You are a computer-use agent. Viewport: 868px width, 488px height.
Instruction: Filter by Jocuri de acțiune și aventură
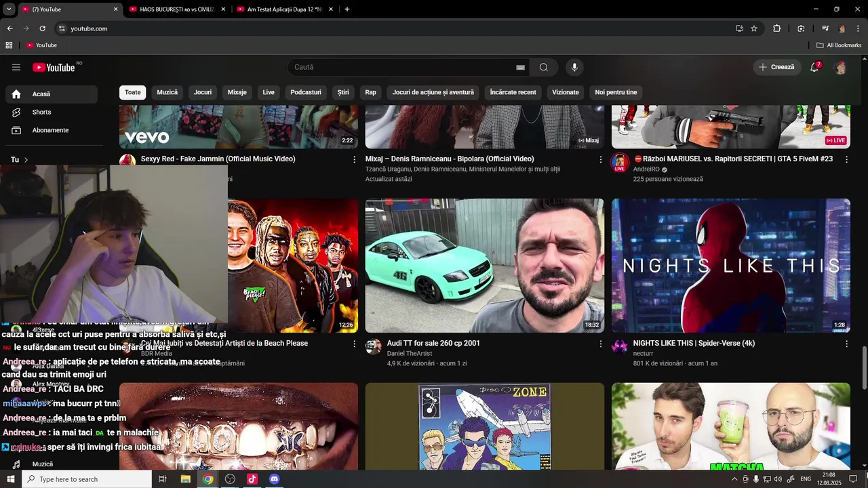coord(433,92)
